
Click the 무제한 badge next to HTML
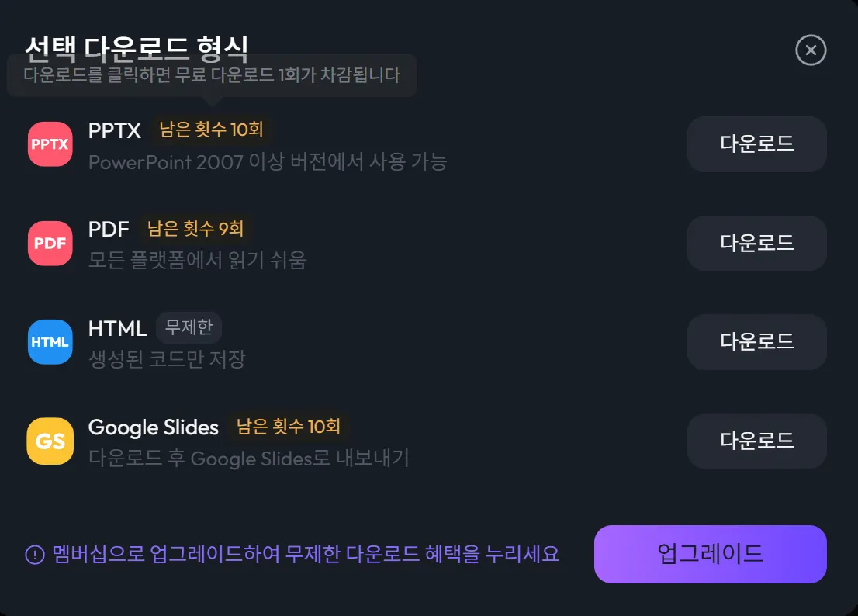[189, 327]
